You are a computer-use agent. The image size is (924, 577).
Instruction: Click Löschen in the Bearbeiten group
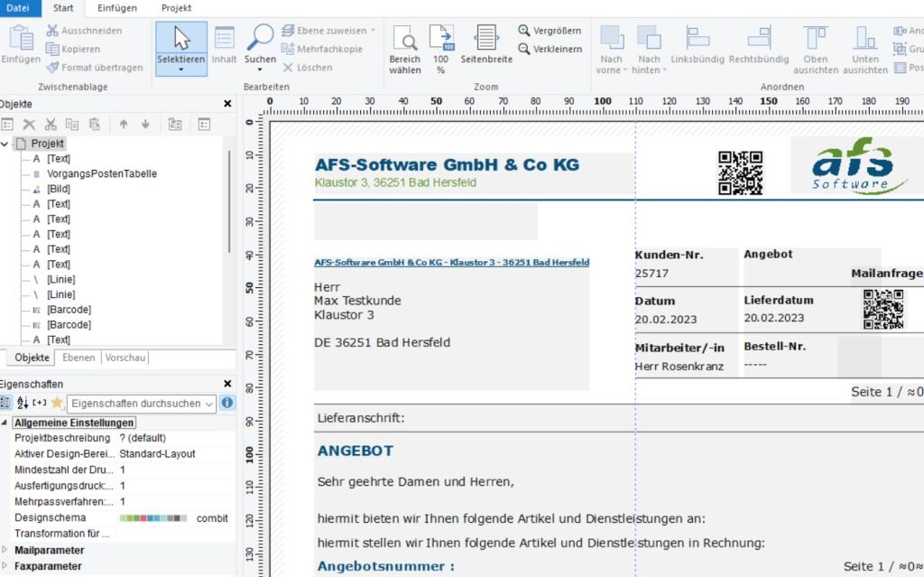pyautogui.click(x=307, y=67)
